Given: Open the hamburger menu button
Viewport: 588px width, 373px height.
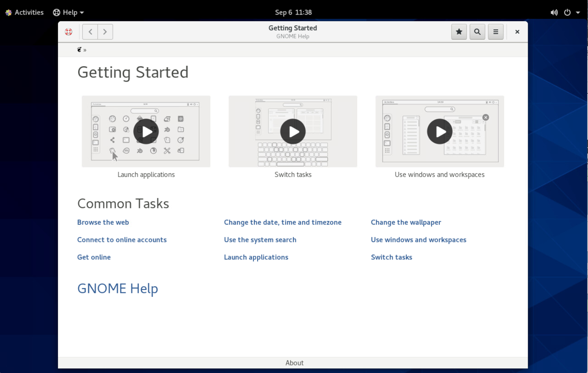Looking at the screenshot, I should [x=496, y=32].
